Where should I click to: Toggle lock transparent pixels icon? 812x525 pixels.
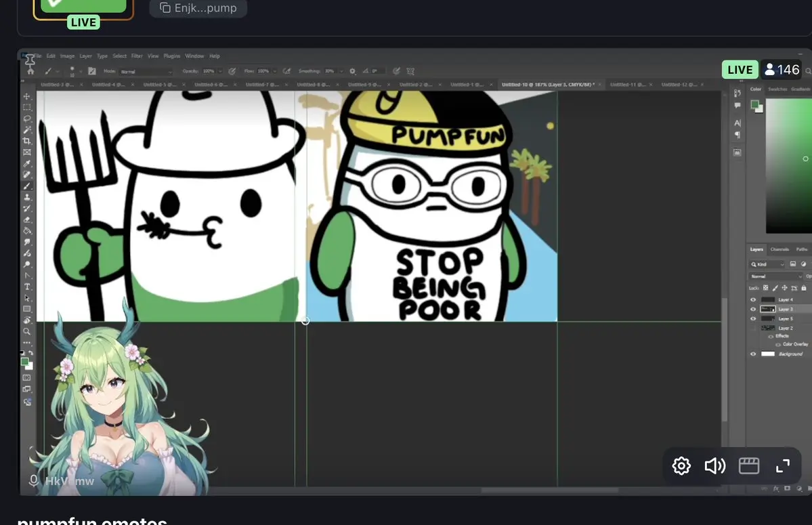click(765, 288)
